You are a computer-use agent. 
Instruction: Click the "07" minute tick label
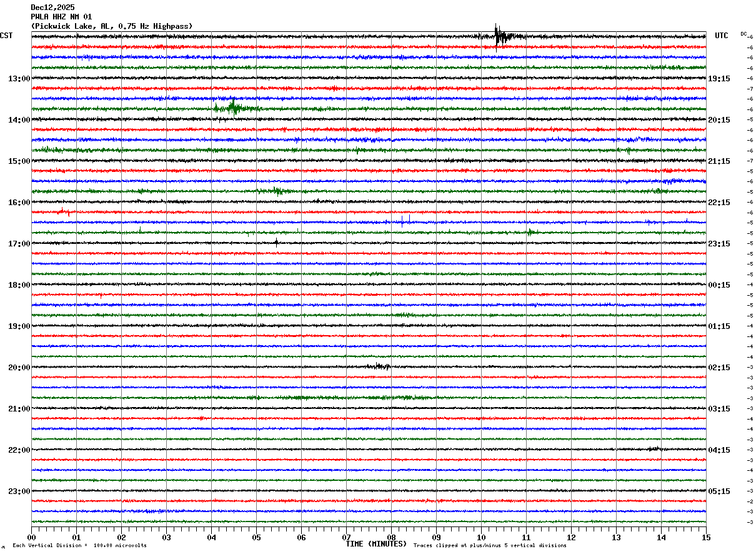point(346,537)
